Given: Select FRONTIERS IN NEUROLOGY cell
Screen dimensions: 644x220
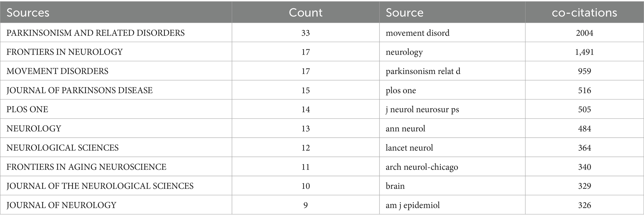Looking at the screenshot, I should pyautogui.click(x=64, y=52).
